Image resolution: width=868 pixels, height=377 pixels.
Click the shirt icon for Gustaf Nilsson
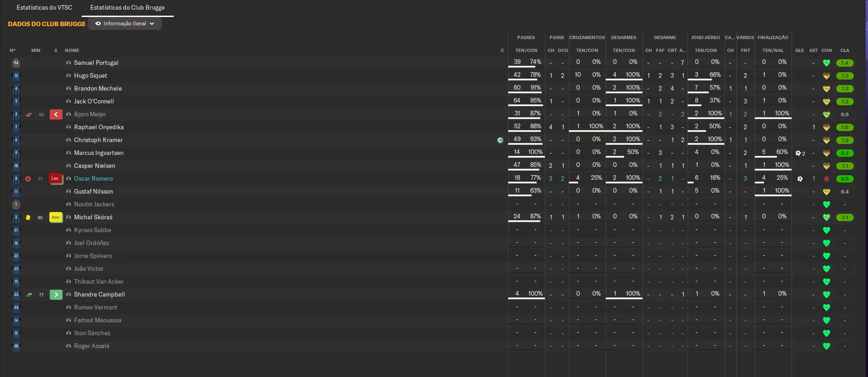[x=16, y=192]
